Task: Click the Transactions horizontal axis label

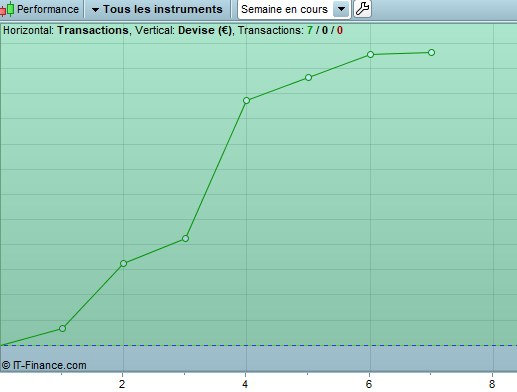Action: (93, 30)
